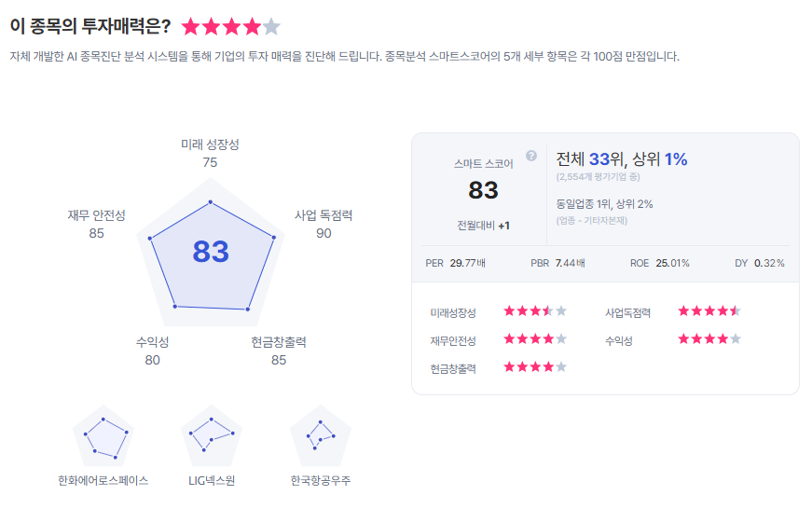Viewport: 812px width, 509px height.
Task: Click the 사업독점력 star rating icons
Action: (x=709, y=311)
